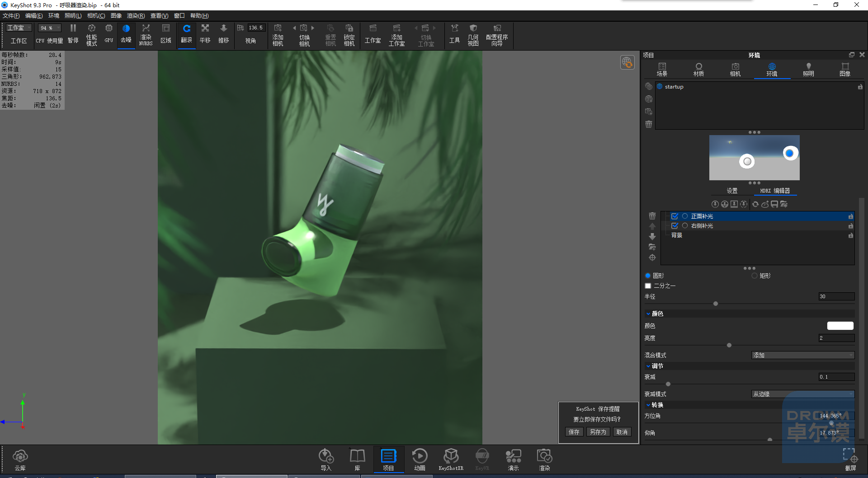Screen dimensions: 868x478
Task: Click 另存为 in the save reminder
Action: coord(598,432)
